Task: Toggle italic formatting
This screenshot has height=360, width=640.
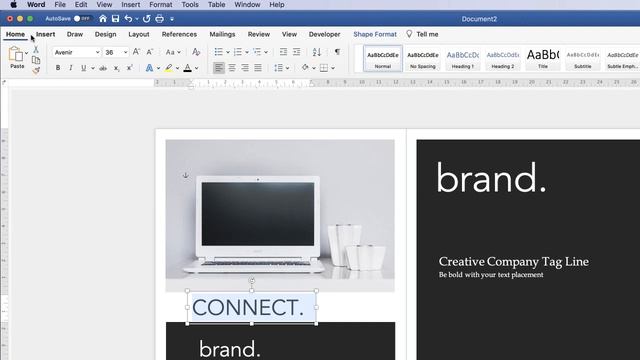Action: pos(71,68)
